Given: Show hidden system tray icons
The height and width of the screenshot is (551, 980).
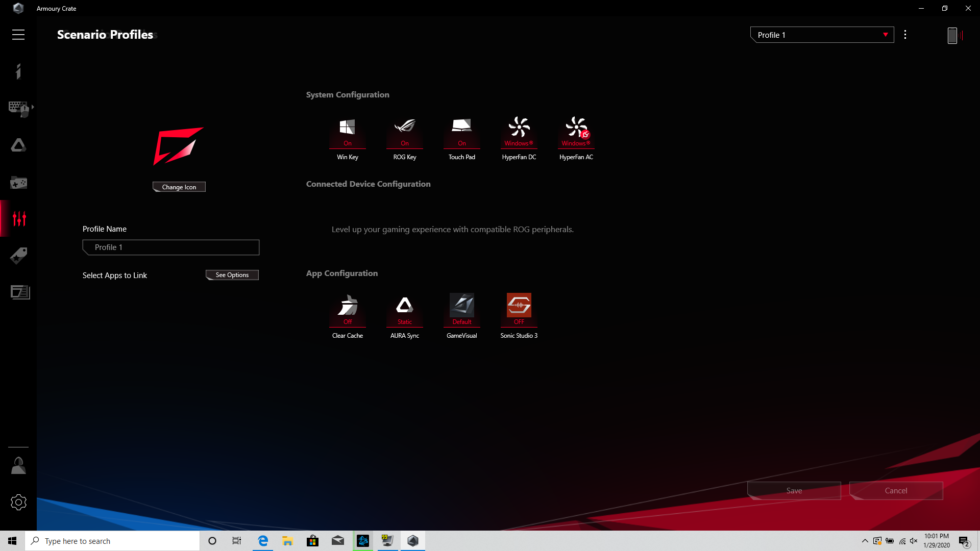Looking at the screenshot, I should pyautogui.click(x=865, y=541).
